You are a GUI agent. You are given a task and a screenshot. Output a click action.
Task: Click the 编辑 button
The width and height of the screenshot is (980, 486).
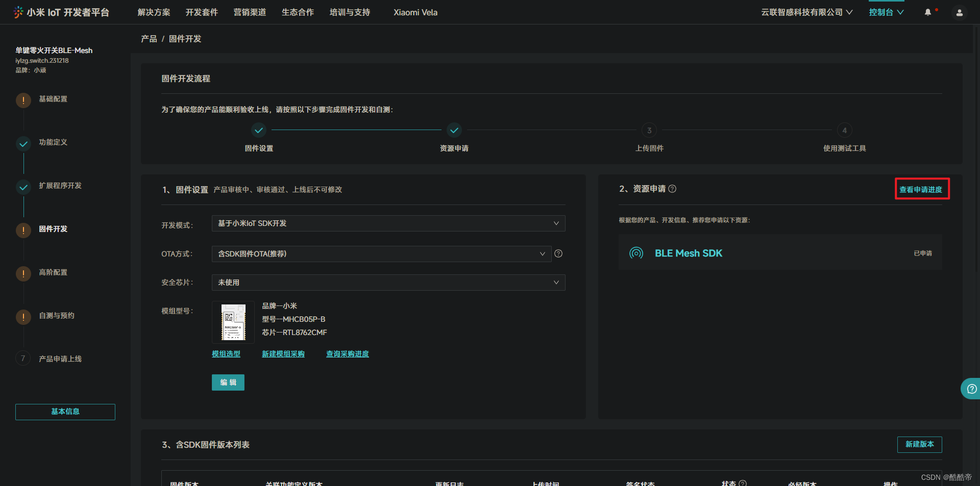pos(228,382)
